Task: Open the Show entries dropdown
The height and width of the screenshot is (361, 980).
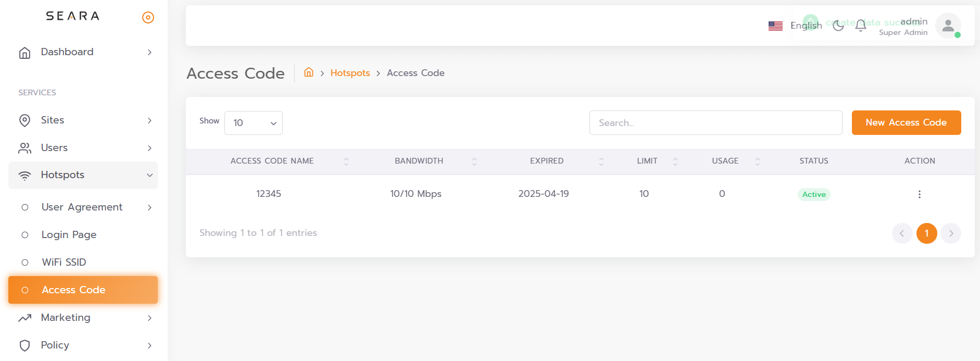Action: (254, 123)
